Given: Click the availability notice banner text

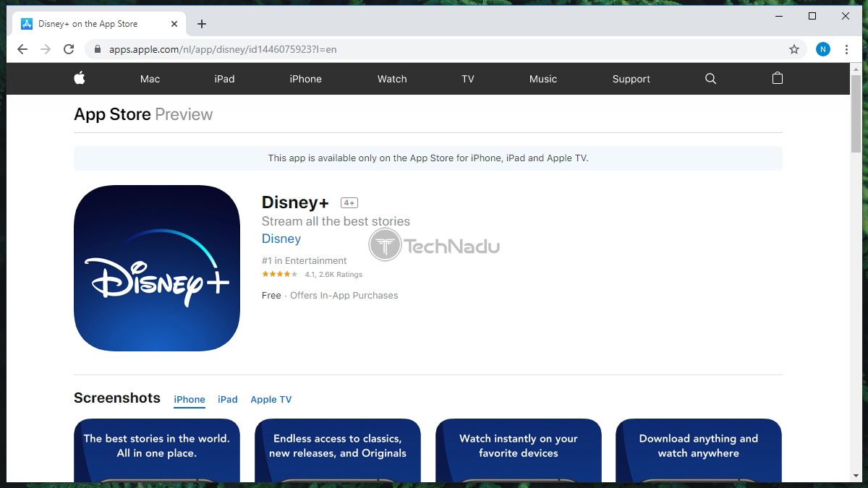Looking at the screenshot, I should 428,158.
